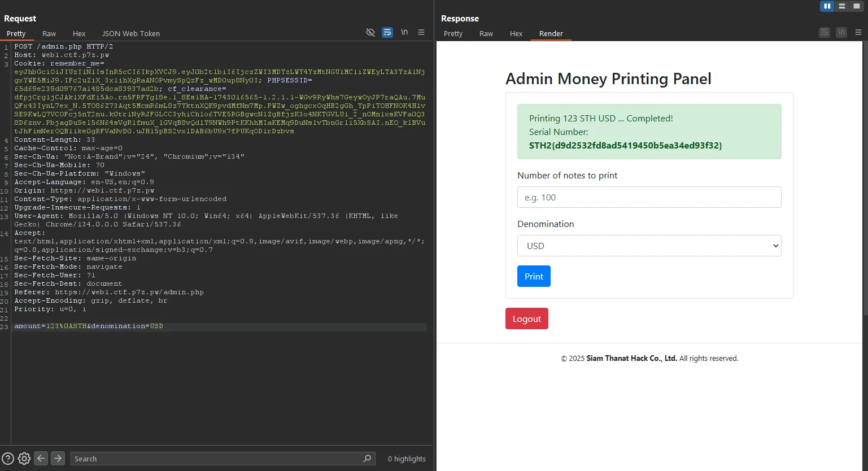Viewport: 868px width, 471px height.
Task: Click POST /admin.php HTTP/2 request line
Action: [64, 46]
